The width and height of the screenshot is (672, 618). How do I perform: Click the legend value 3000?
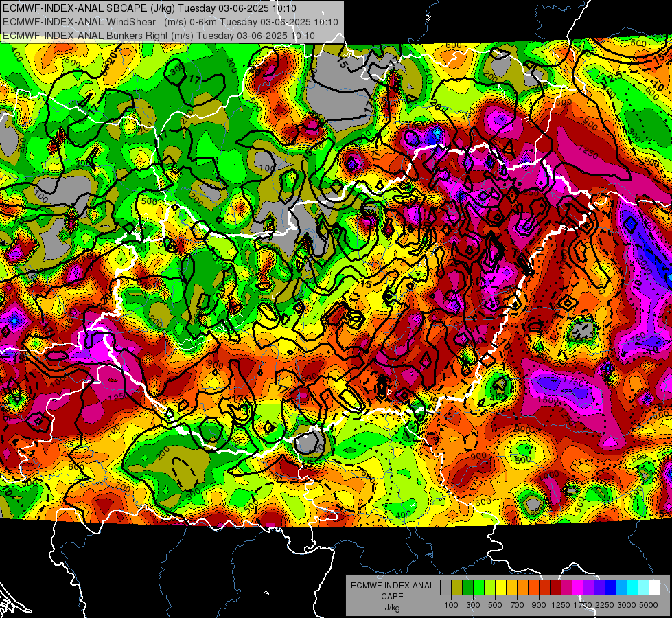(626, 605)
